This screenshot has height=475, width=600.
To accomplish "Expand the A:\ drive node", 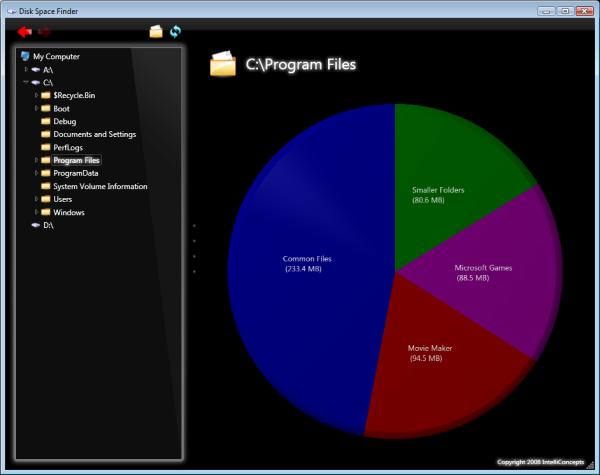I will 27,70.
